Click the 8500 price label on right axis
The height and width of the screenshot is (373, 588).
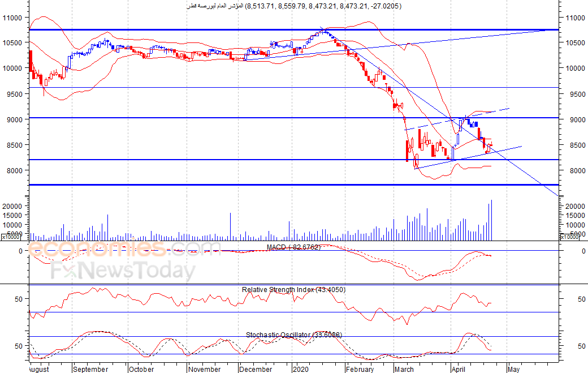coord(577,145)
